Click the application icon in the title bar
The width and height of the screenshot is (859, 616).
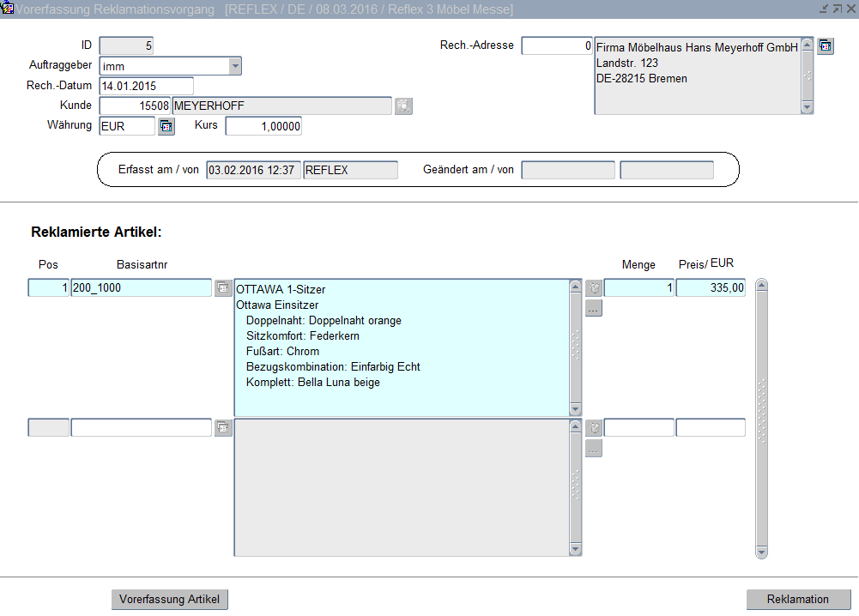8,9
